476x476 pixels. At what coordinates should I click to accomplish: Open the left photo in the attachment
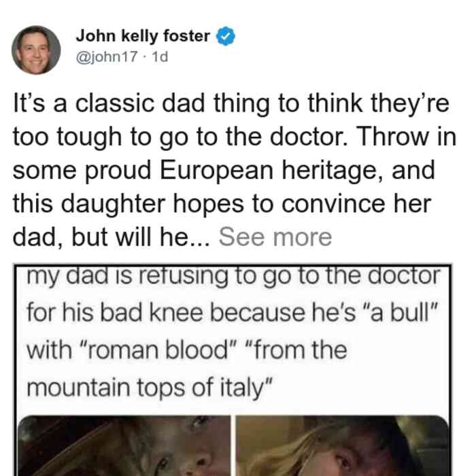[x=124, y=445]
